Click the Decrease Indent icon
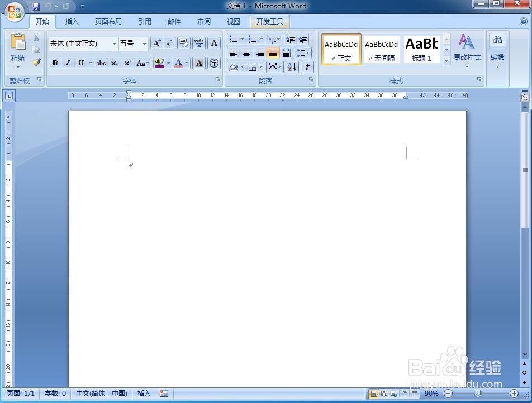This screenshot has height=403, width=532. [x=291, y=39]
